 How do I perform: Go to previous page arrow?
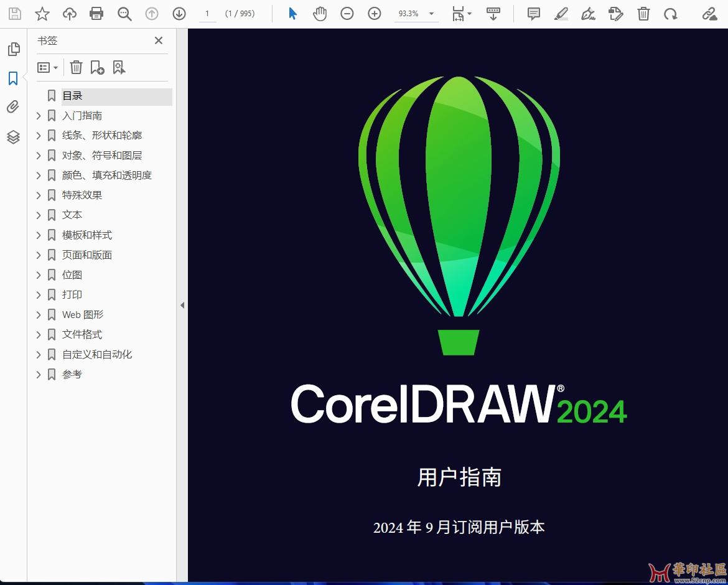pos(152,14)
